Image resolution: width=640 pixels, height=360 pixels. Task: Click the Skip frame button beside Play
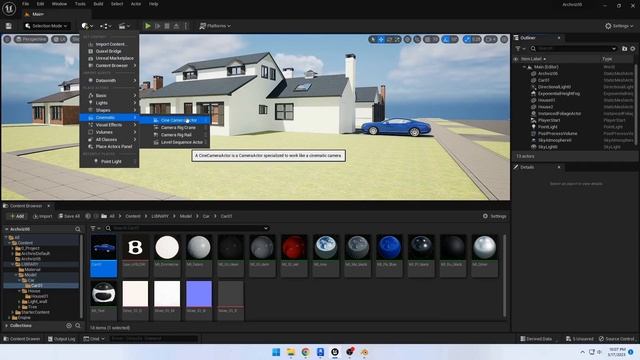158,26
